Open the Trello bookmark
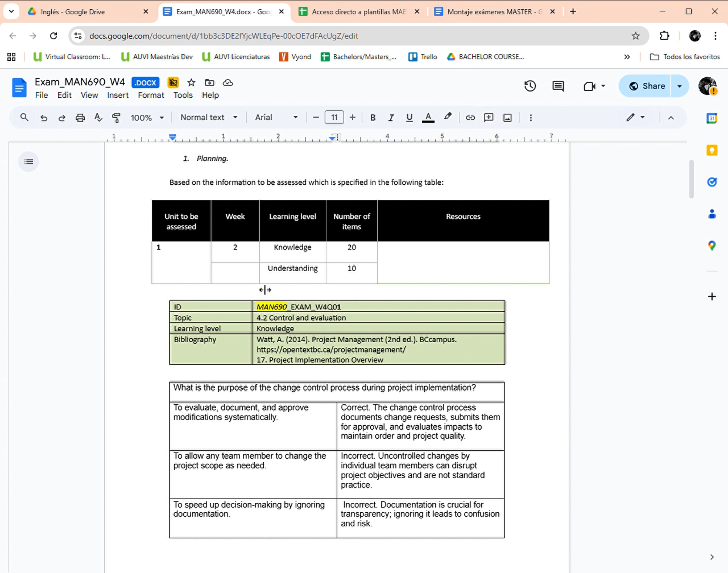 click(423, 57)
